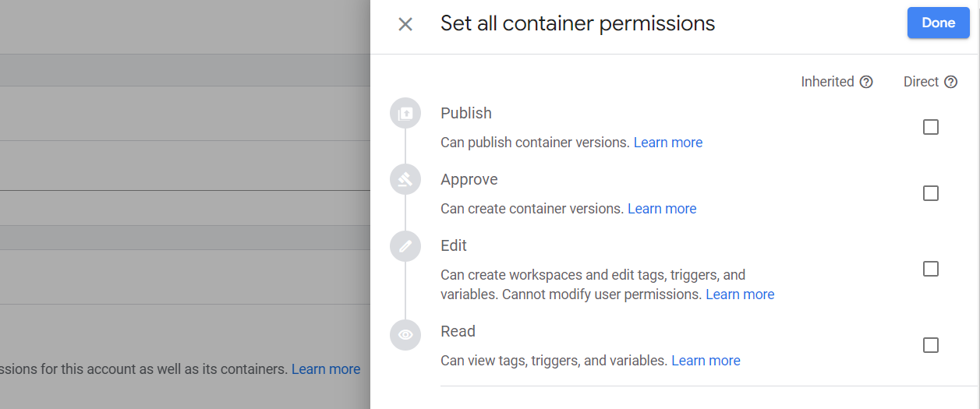Check the Edit direct permission checkbox
The height and width of the screenshot is (409, 980).
click(x=930, y=269)
